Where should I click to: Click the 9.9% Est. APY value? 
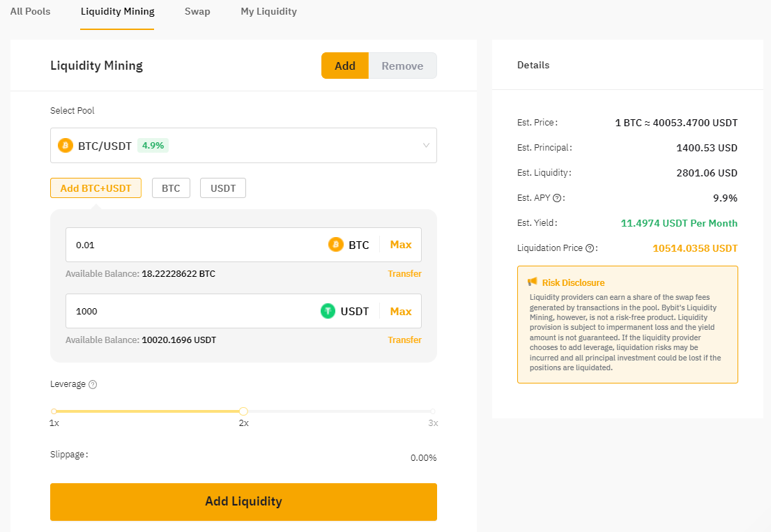(725, 198)
